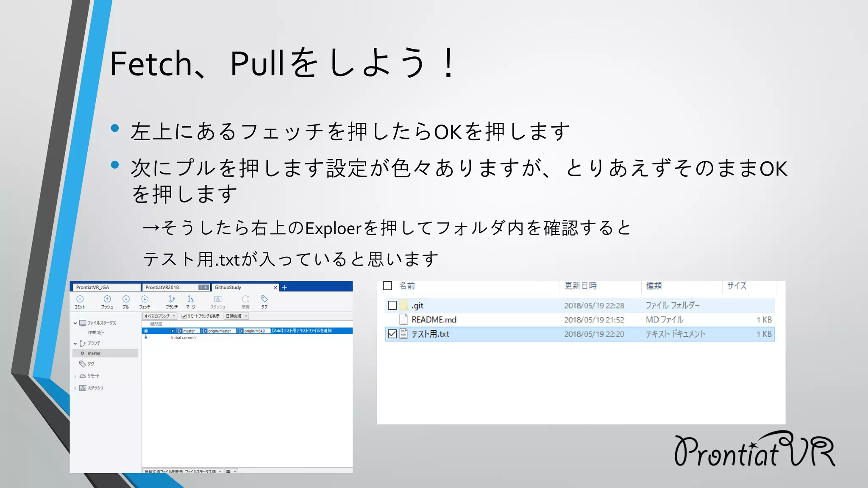This screenshot has height=488, width=868.
Task: Select the 【Add】テスト用テキストファイルを追加 commit
Action: 302,331
